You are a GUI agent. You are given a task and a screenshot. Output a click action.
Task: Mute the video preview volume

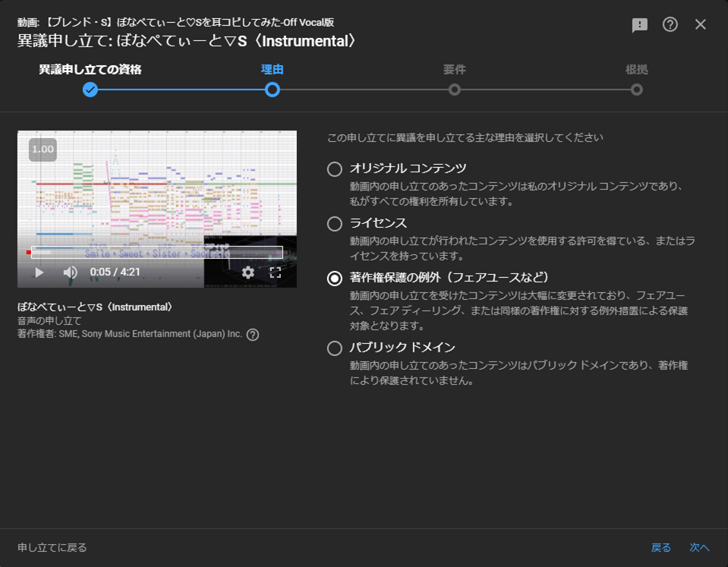[70, 272]
